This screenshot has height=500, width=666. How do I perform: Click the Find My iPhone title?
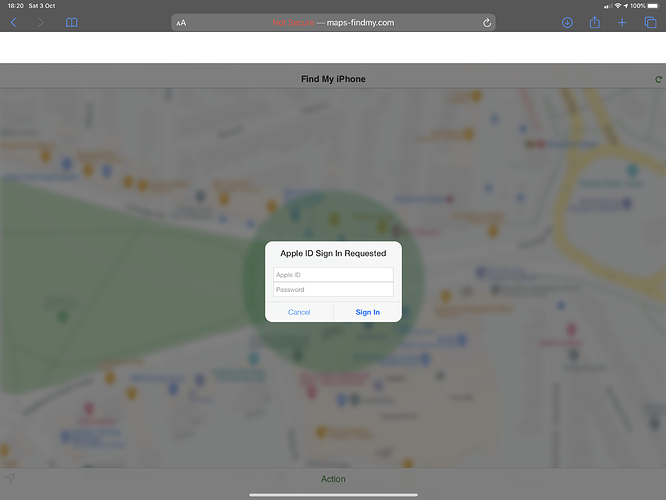click(333, 79)
